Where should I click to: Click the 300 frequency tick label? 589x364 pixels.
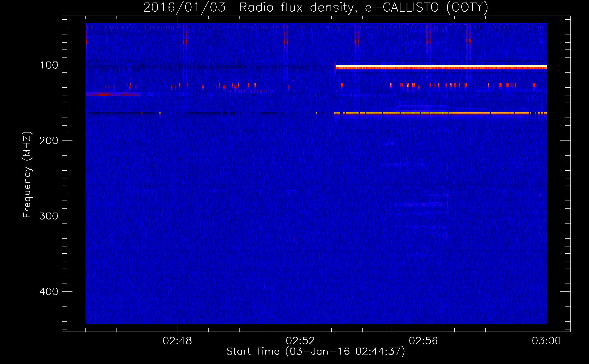tap(49, 216)
